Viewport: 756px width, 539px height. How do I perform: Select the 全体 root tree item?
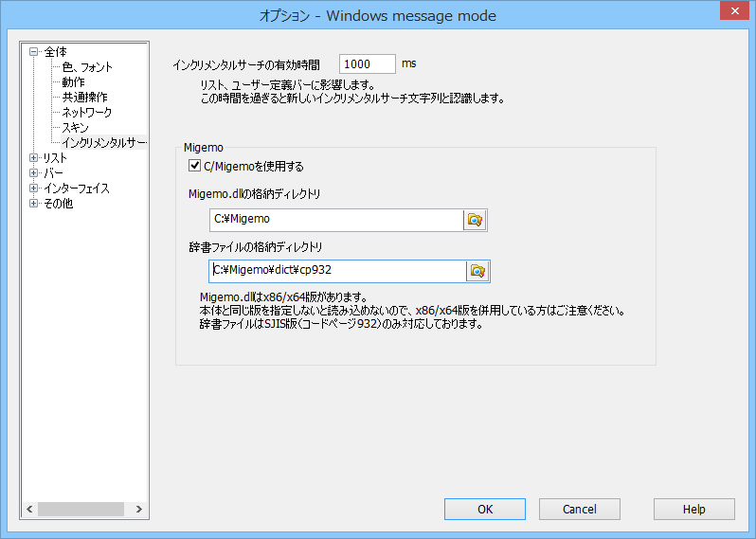pos(56,51)
